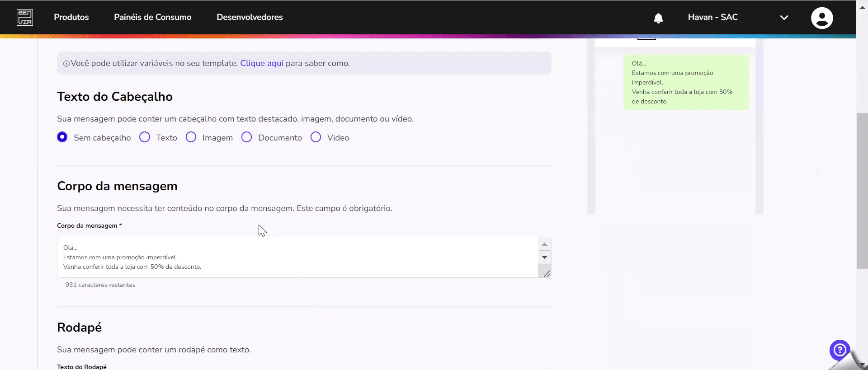Viewport: 868px width, 370px height.
Task: Select the Sem cabeçalho radio option
Action: 62,137
